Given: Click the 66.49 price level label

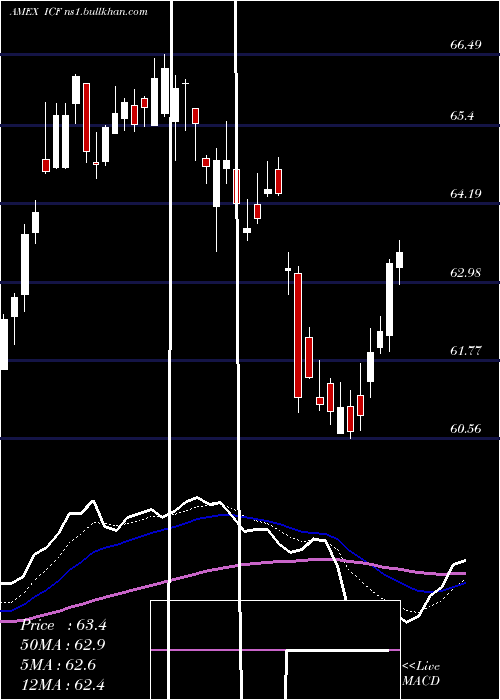Looking at the screenshot, I should (466, 45).
